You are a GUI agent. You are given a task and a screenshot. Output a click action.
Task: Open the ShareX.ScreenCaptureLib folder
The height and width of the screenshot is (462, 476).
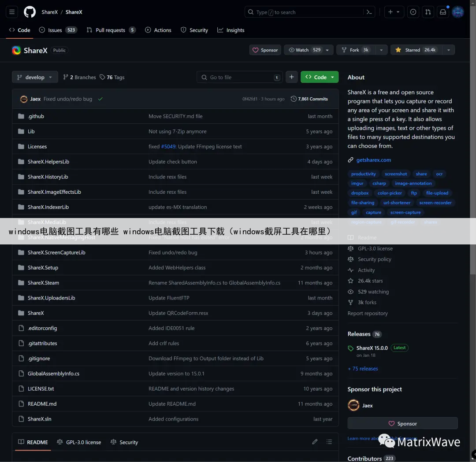tap(56, 252)
